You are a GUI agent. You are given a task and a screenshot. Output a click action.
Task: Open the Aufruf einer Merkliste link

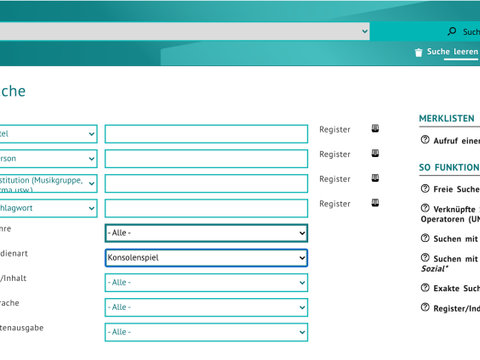(457, 141)
